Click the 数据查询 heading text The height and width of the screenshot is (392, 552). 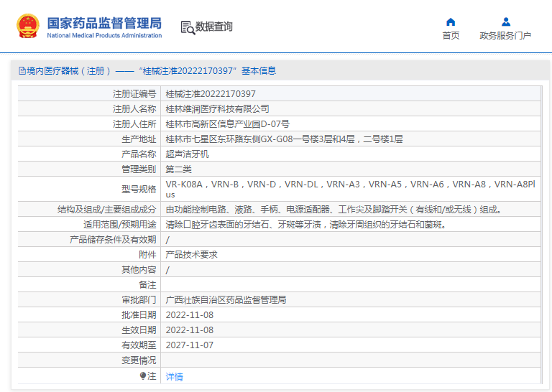(213, 27)
